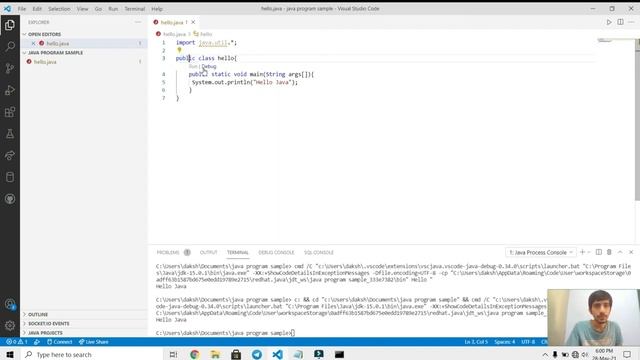Change file encoding UTF-8
The height and width of the screenshot is (360, 640).
click(x=528, y=342)
